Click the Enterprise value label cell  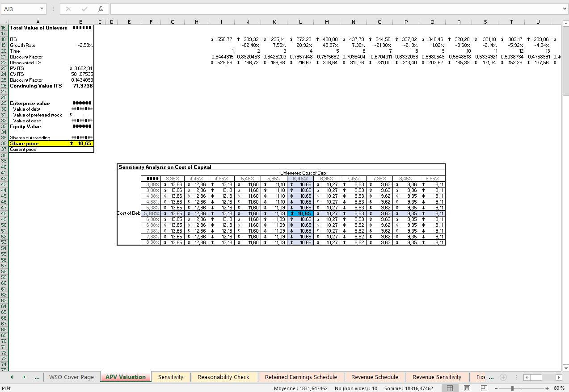[x=38, y=103]
